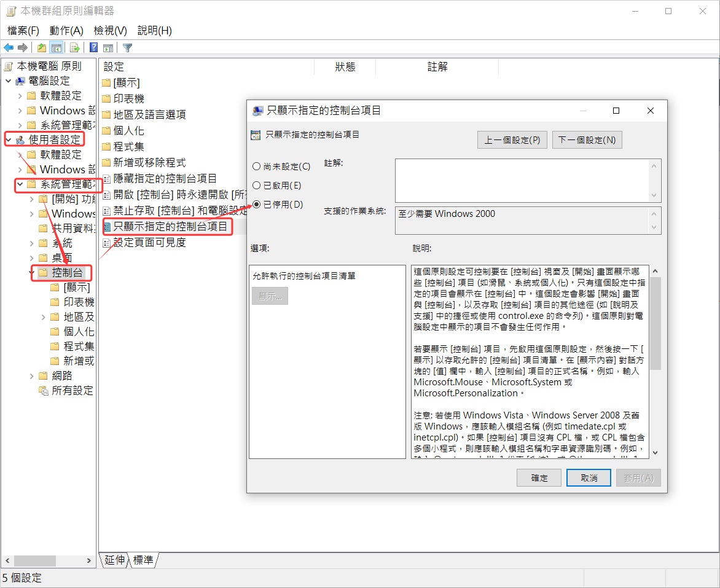The width and height of the screenshot is (720, 588).
Task: Click the 套用(A) button
Action: [x=638, y=478]
